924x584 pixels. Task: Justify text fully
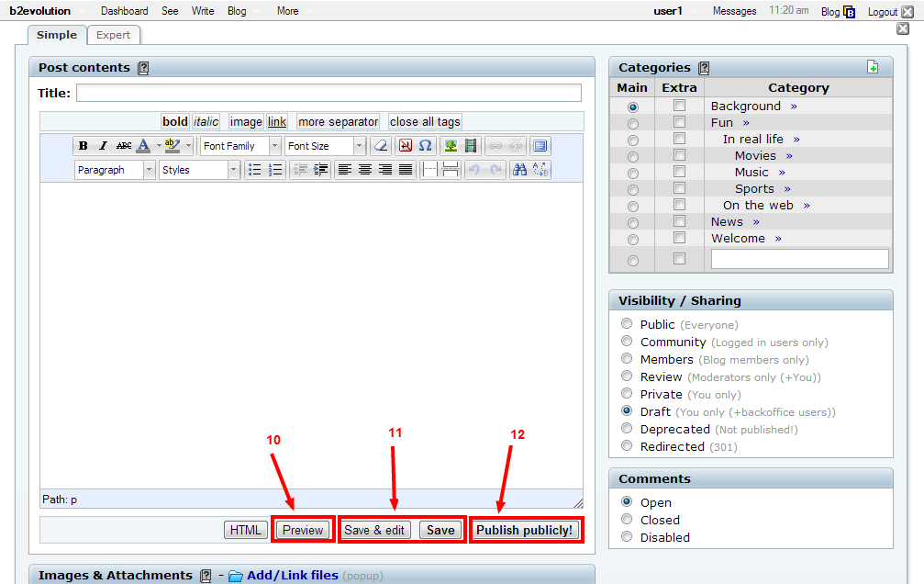(406, 170)
